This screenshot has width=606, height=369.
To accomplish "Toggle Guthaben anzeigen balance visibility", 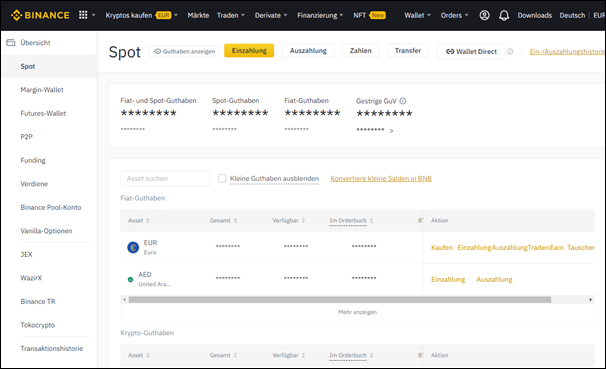I will [184, 51].
